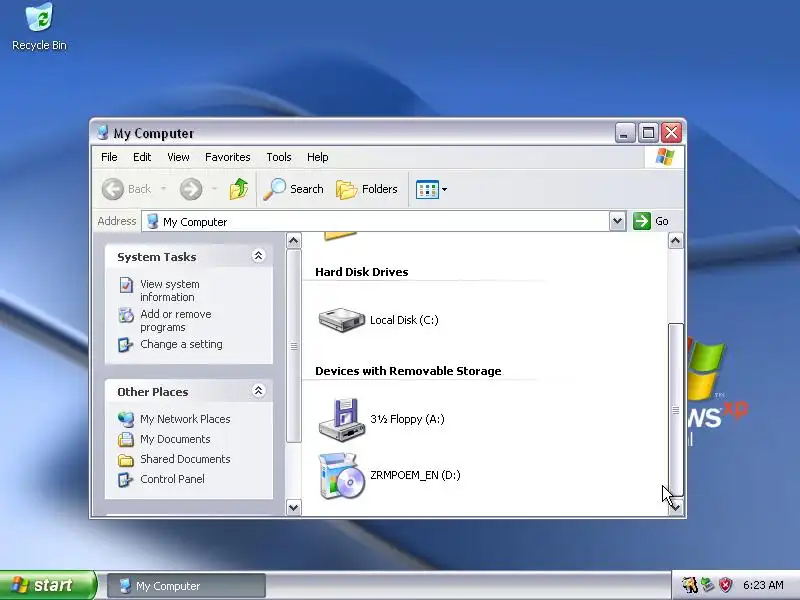This screenshot has width=800, height=600.
Task: Select the 3½ Floppy (A:) drive icon
Action: pyautogui.click(x=341, y=419)
